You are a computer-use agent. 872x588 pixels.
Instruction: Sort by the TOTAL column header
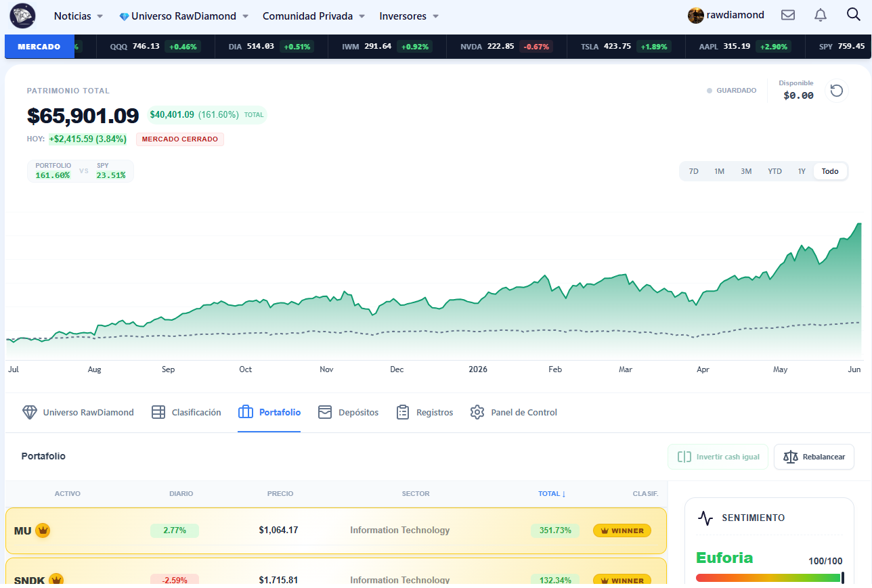coord(552,493)
